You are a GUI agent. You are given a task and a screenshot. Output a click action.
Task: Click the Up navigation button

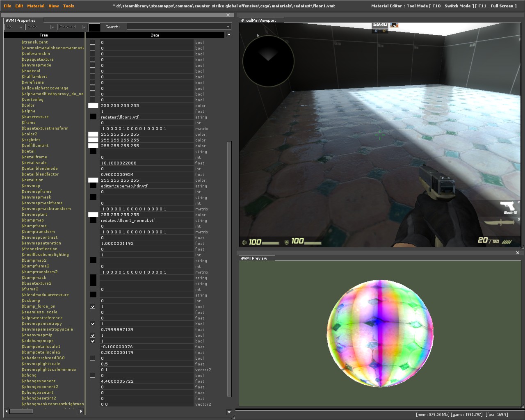(10, 27)
